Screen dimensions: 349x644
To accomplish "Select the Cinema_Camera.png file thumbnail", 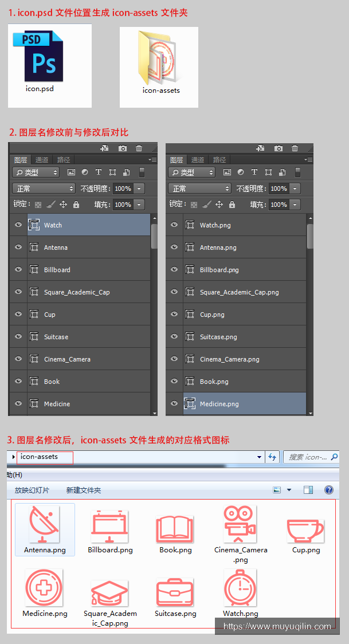I will (x=240, y=524).
